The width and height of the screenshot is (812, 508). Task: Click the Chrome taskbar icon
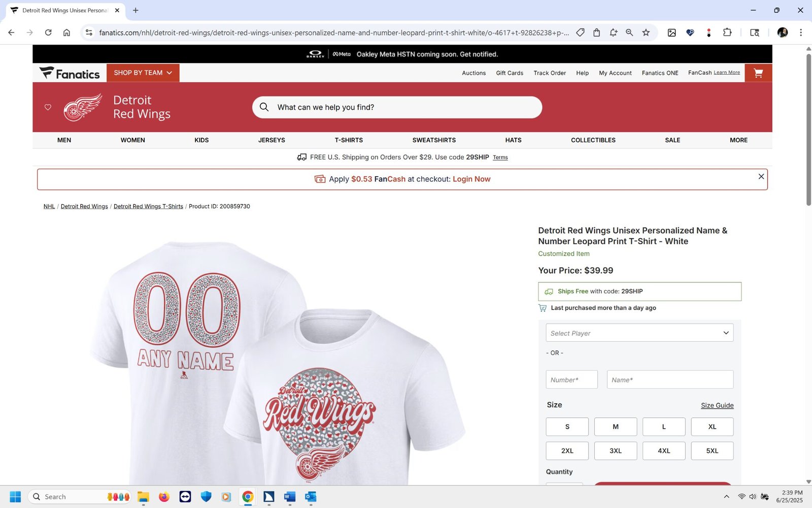[x=248, y=497]
